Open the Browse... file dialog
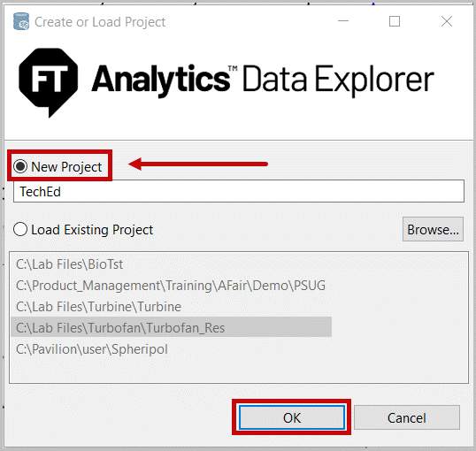Image resolution: width=476 pixels, height=451 pixels. point(433,229)
